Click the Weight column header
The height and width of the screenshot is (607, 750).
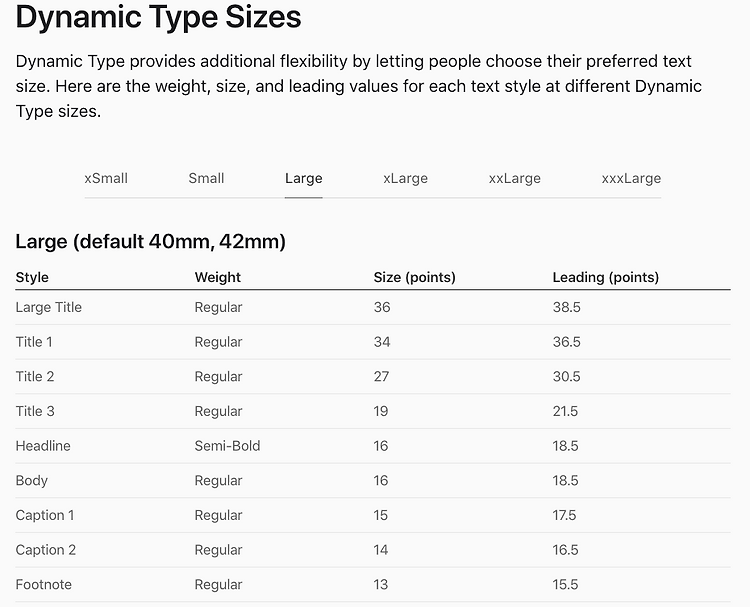218,277
